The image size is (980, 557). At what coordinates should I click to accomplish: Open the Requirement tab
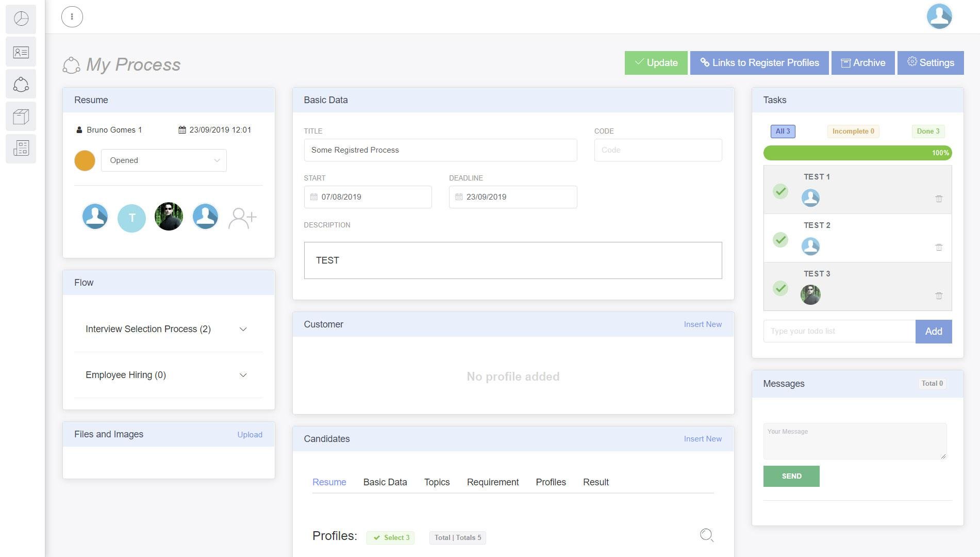(x=493, y=482)
